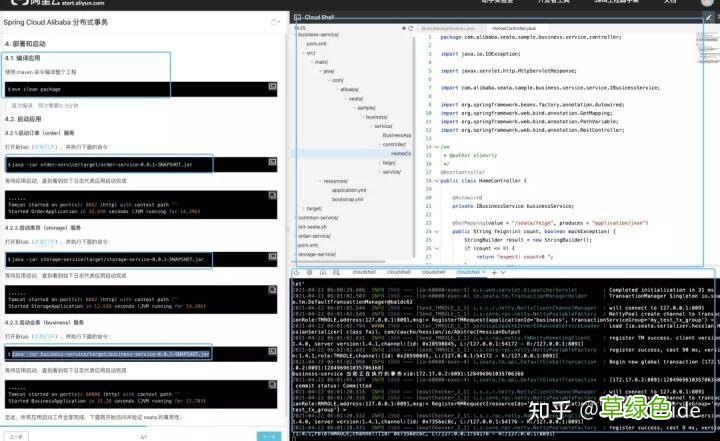720x441 pixels.
Task: Open the new-tab link under the storage service step
Action: pyautogui.click(x=45, y=242)
